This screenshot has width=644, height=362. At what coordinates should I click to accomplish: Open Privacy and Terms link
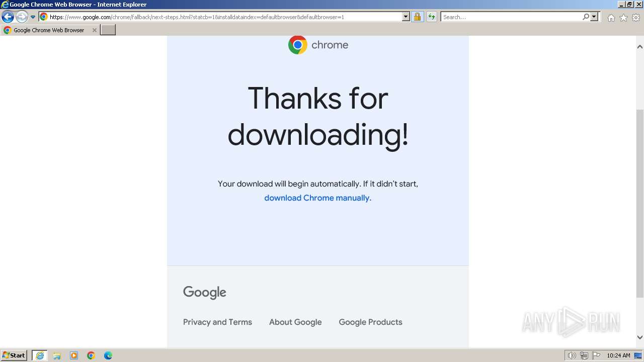217,322
